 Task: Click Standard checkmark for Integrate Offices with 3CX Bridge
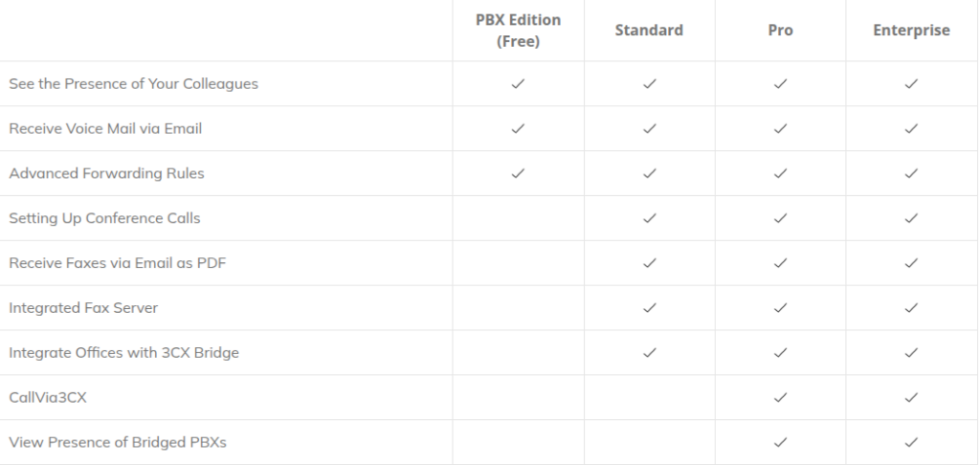coord(650,352)
